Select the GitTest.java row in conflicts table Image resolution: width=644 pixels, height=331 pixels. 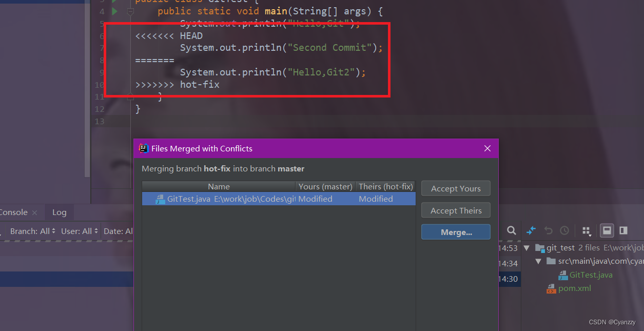click(x=279, y=199)
